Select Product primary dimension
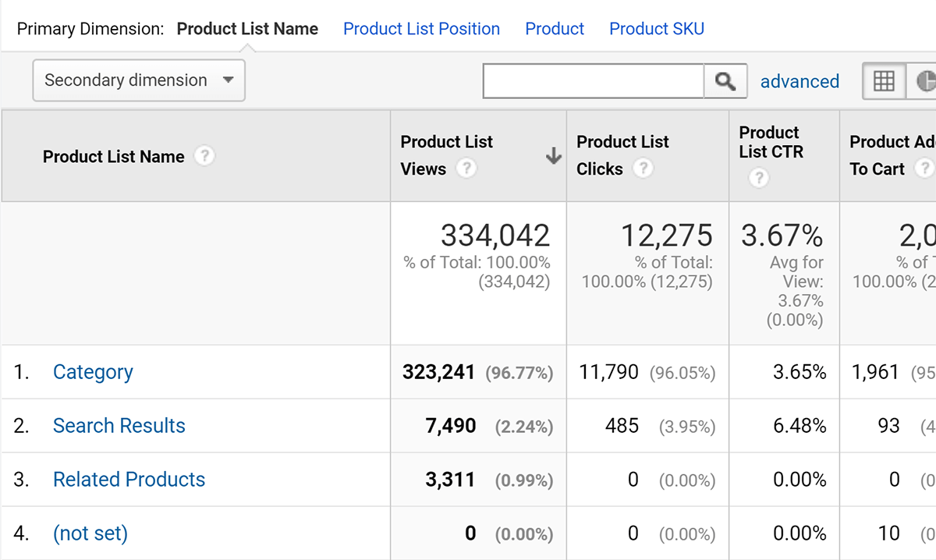The height and width of the screenshot is (560, 936). pyautogui.click(x=555, y=29)
